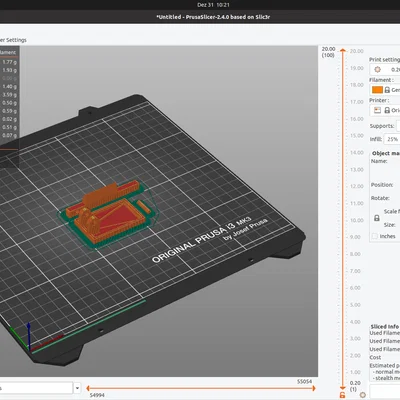Click the Print settings cog icon

coord(377,69)
